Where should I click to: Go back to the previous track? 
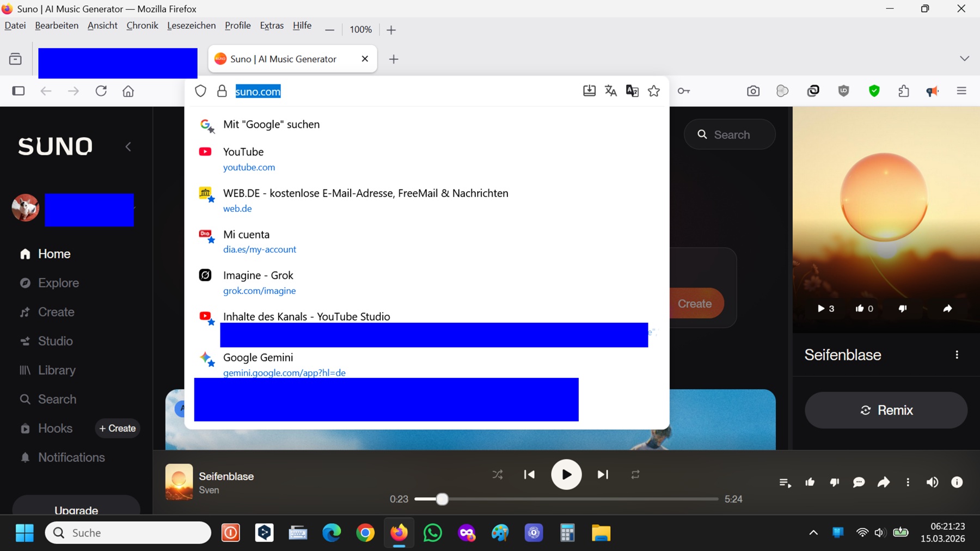(x=529, y=475)
